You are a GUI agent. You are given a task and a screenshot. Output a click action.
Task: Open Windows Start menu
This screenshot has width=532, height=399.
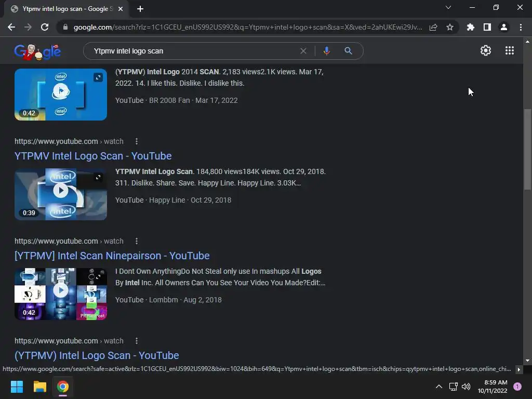[x=17, y=387]
